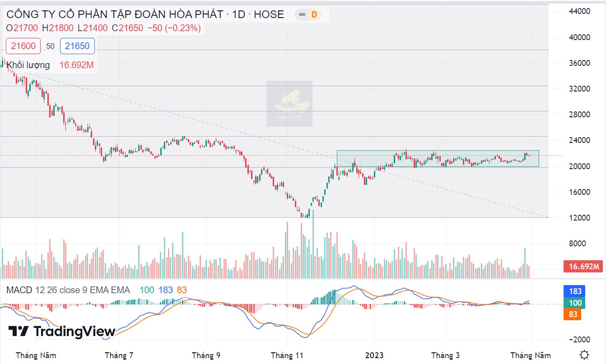The width and height of the screenshot is (606, 364).
Task: Click the orange D delayed-data badge
Action: pyautogui.click(x=314, y=15)
